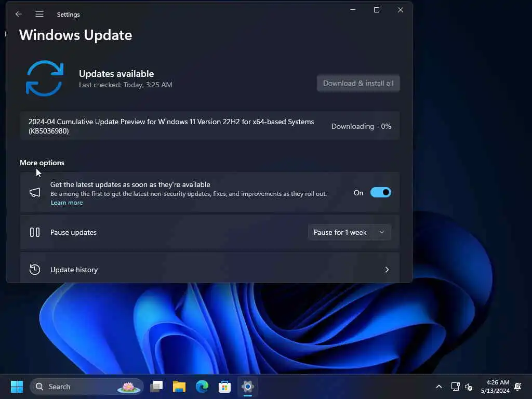This screenshot has width=532, height=399.
Task: Click the network status tray icon
Action: coord(455,387)
